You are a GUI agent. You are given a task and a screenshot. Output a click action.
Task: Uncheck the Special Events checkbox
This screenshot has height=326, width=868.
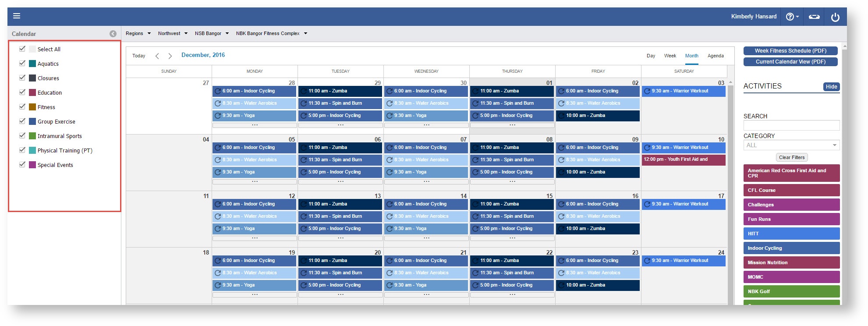point(22,164)
